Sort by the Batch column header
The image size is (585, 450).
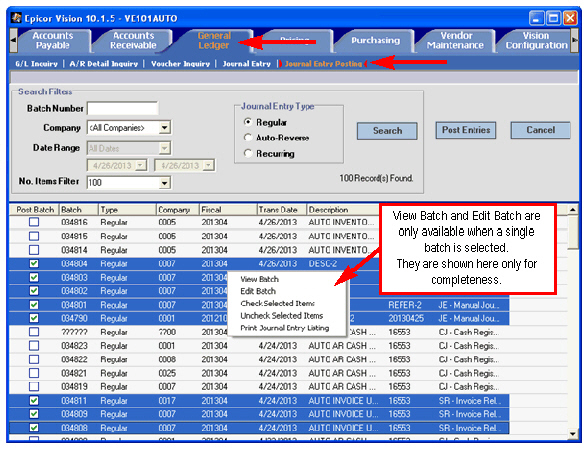(x=79, y=210)
